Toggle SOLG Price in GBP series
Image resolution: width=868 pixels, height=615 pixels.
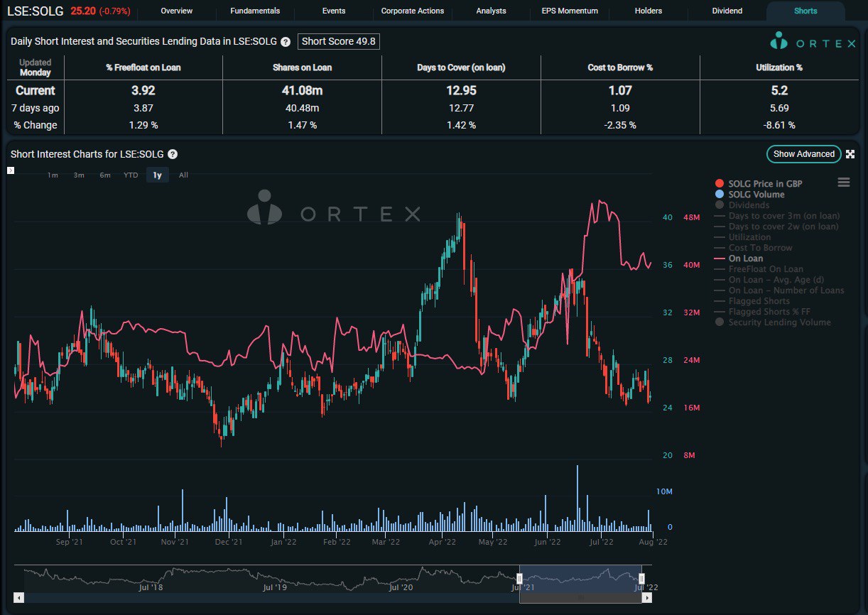[x=759, y=184]
